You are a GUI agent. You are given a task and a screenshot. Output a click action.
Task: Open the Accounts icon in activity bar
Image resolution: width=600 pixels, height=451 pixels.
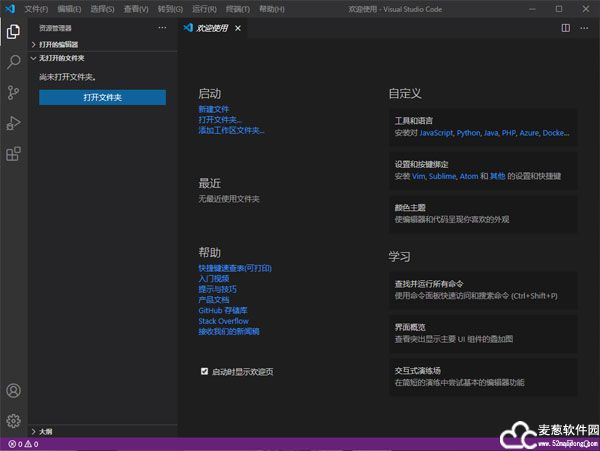[13, 391]
